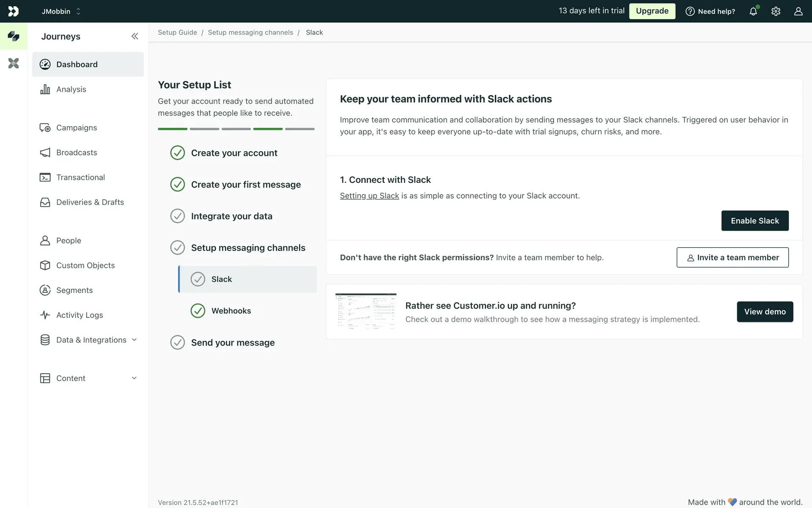Click the Send your message check circle
The image size is (812, 508).
[x=178, y=342]
